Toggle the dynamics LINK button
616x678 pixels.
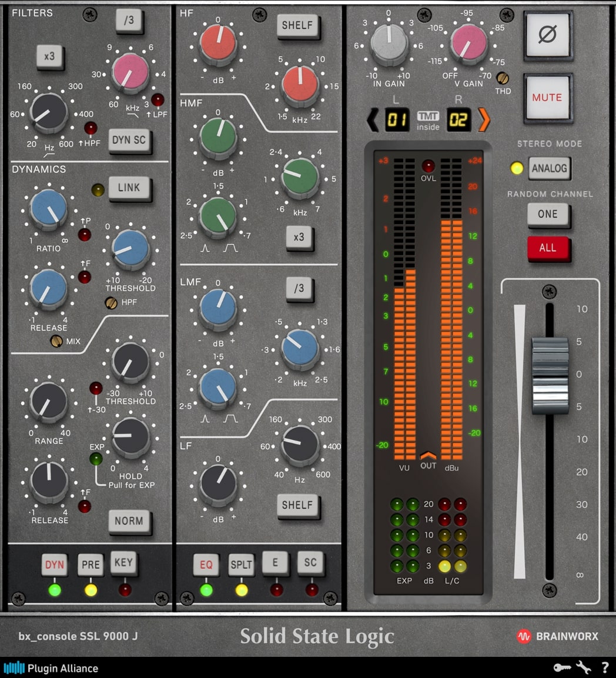click(129, 187)
